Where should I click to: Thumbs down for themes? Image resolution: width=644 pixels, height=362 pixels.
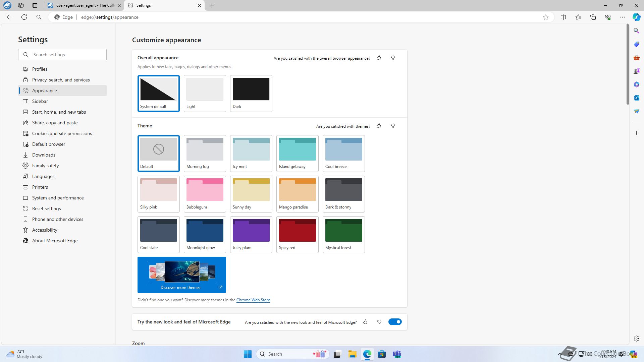pos(393,126)
